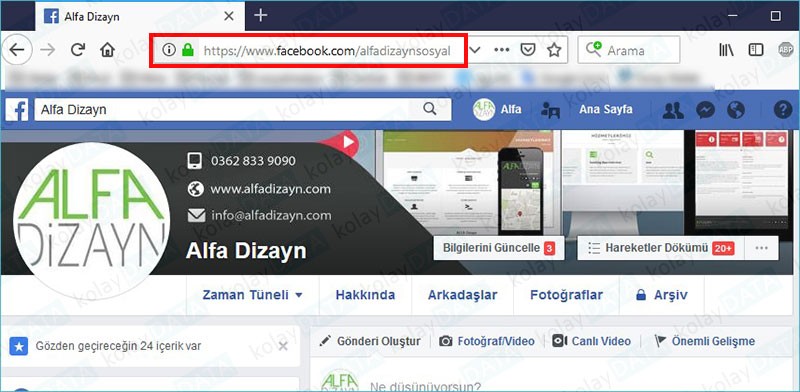The height and width of the screenshot is (392, 800).
Task: Open Facebook friend requests icon
Action: coord(673,110)
